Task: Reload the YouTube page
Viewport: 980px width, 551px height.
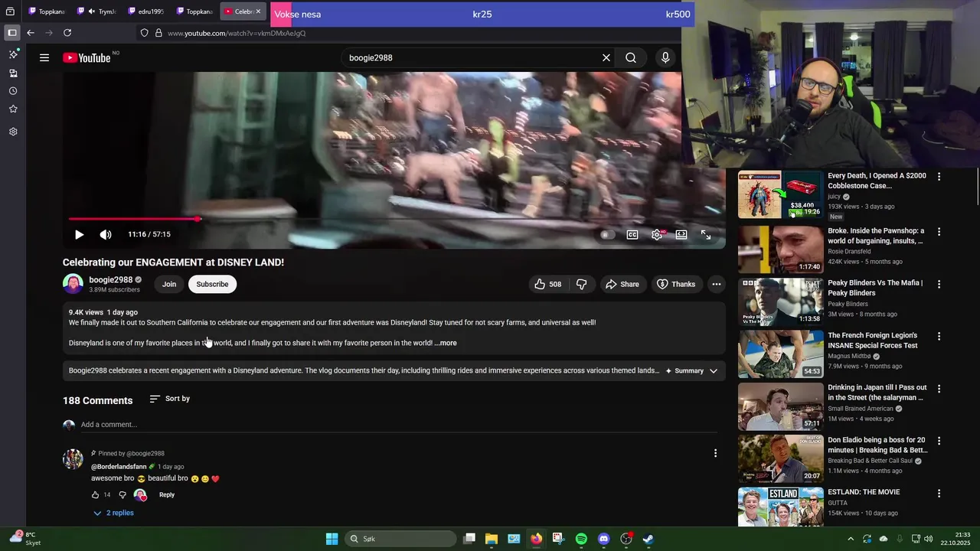Action: tap(67, 33)
